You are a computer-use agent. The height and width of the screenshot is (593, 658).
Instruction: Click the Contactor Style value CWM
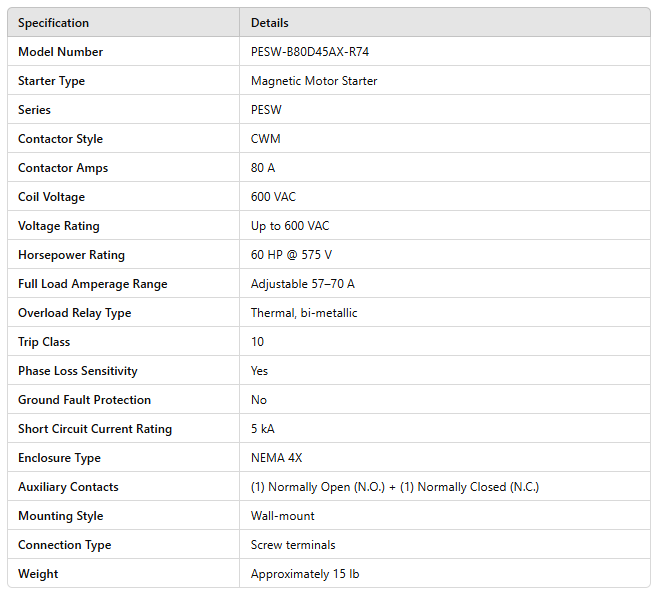[x=265, y=139]
